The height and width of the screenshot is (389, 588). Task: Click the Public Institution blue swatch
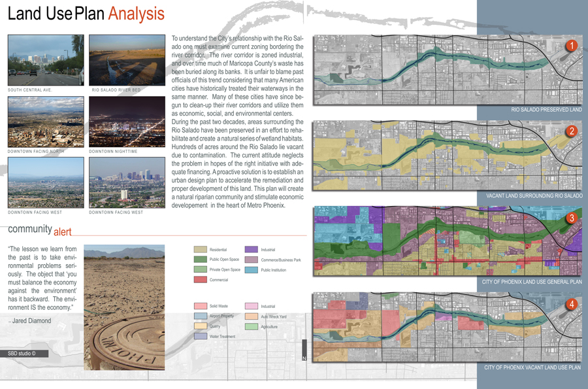coord(251,270)
